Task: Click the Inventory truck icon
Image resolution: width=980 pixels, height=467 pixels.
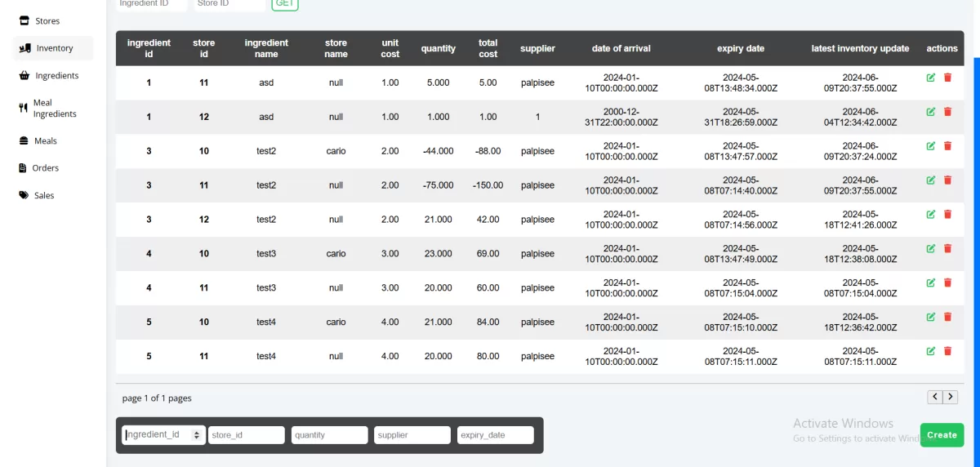Action: point(24,48)
